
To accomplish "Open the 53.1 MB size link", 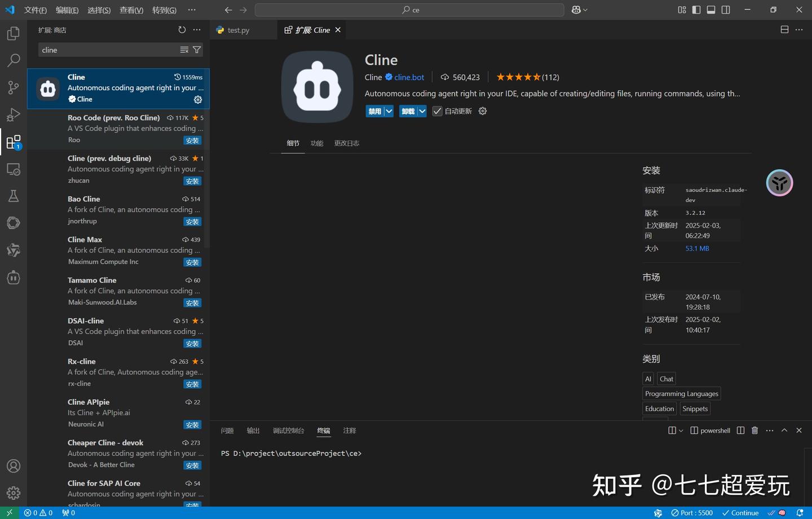I will tap(697, 248).
